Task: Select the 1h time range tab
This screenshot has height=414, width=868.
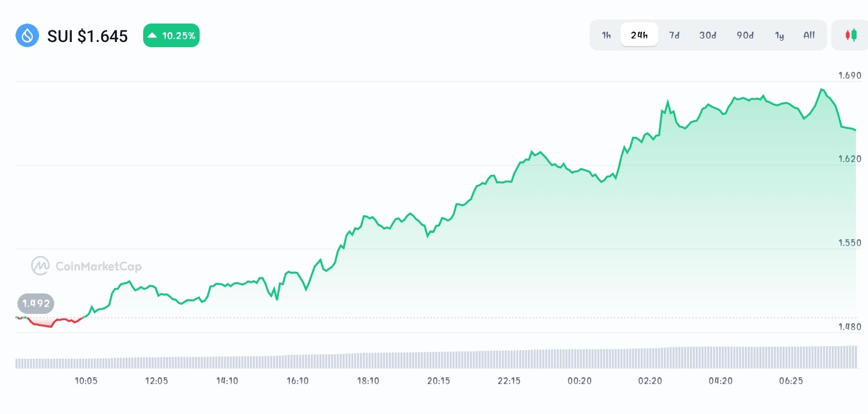Action: (x=606, y=35)
